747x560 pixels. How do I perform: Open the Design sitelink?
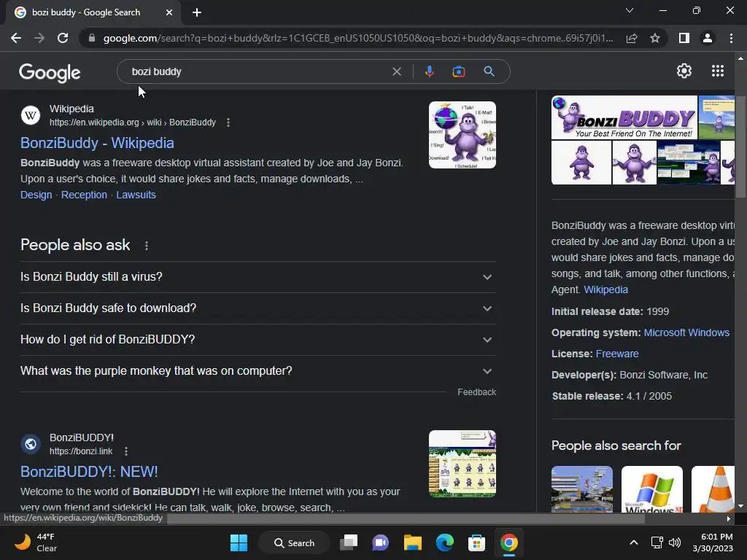36,195
